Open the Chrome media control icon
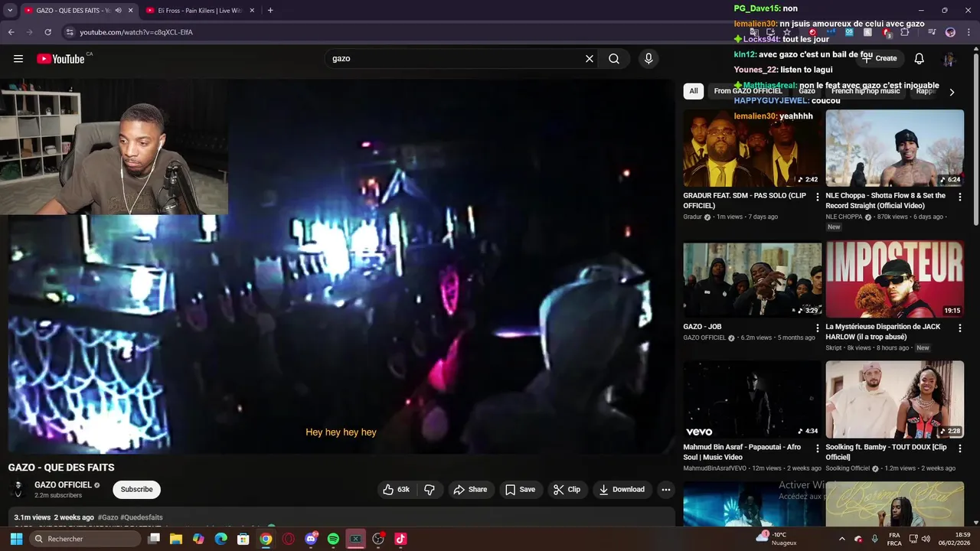The height and width of the screenshot is (551, 980). 932,32
